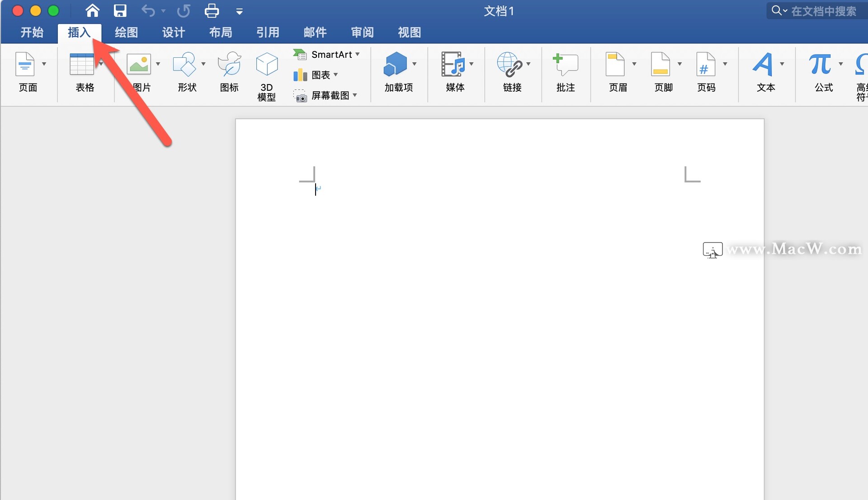Click the print icon in title bar
Screen dimensions: 868x500
point(212,10)
